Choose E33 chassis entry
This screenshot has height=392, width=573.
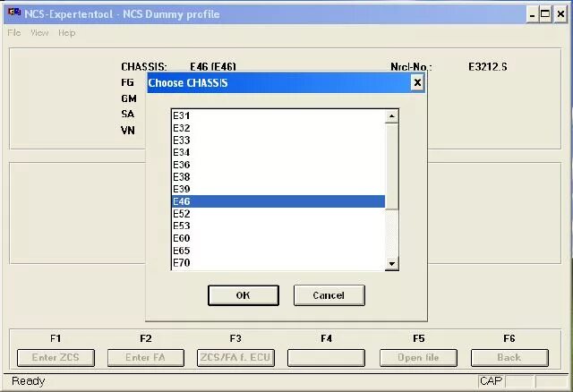point(278,141)
